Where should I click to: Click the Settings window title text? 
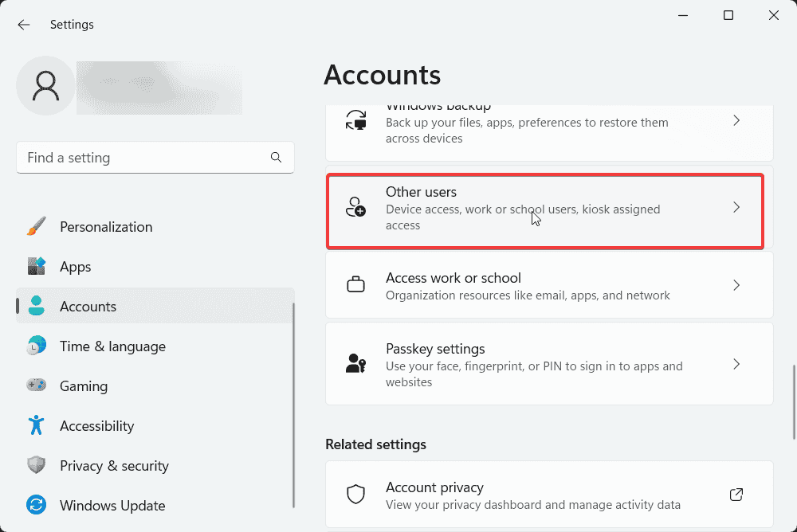point(72,25)
